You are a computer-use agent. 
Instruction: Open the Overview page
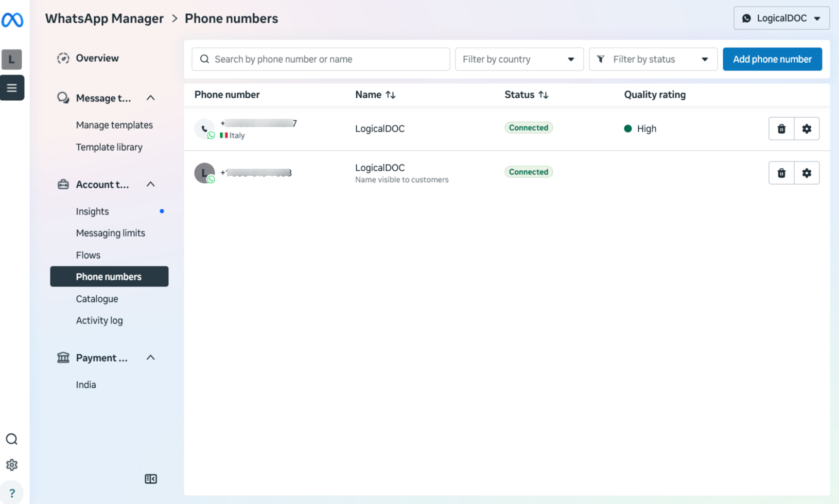coord(97,58)
